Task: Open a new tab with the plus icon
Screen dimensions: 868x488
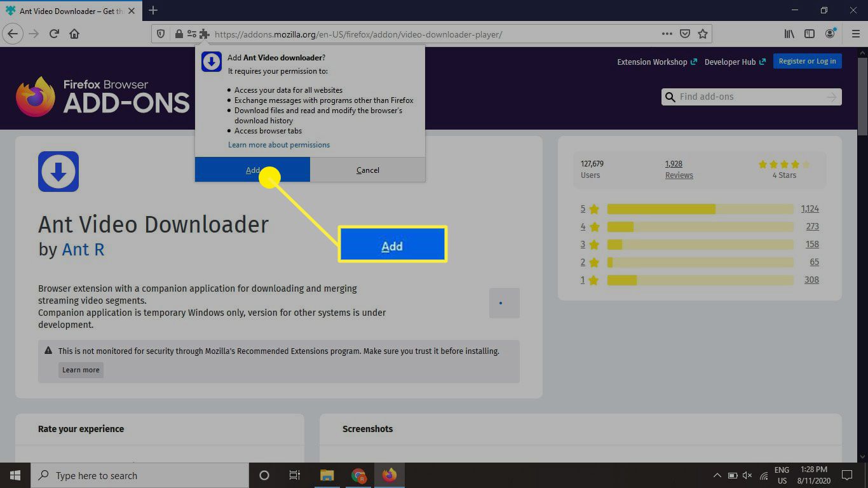Action: pos(153,10)
